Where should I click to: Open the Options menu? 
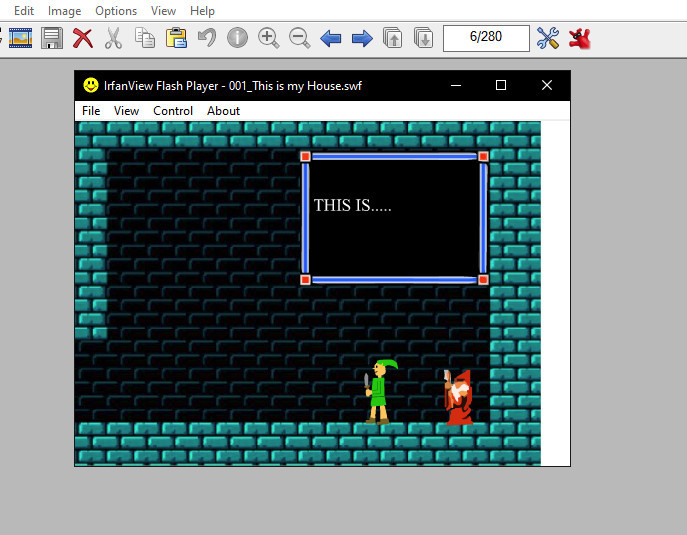click(x=116, y=11)
